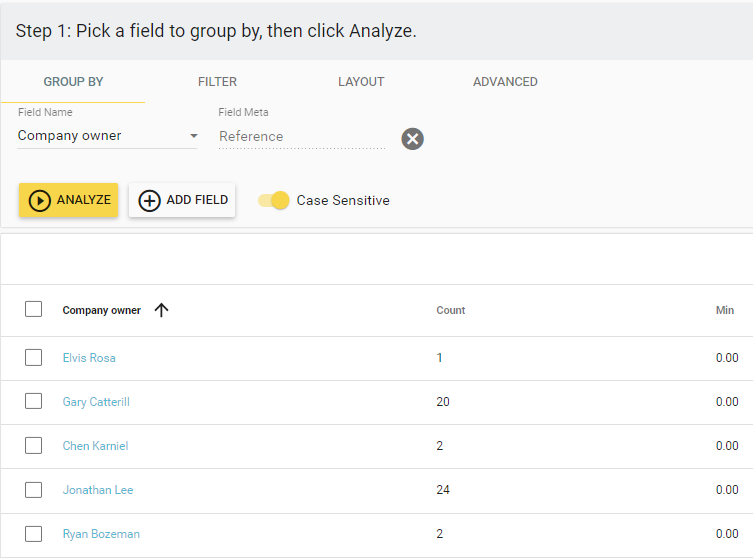Click the Add Field button
Image resolution: width=753 pixels, height=558 pixels.
click(182, 200)
